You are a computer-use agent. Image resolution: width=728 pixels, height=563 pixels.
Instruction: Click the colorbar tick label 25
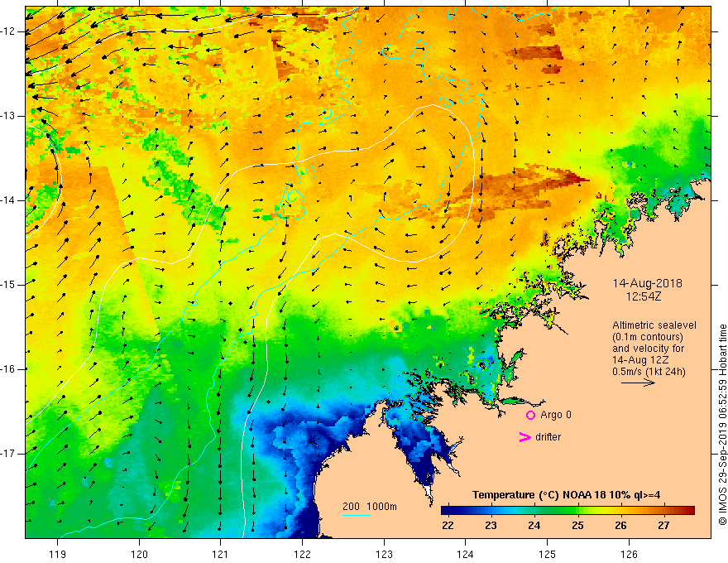(x=577, y=526)
